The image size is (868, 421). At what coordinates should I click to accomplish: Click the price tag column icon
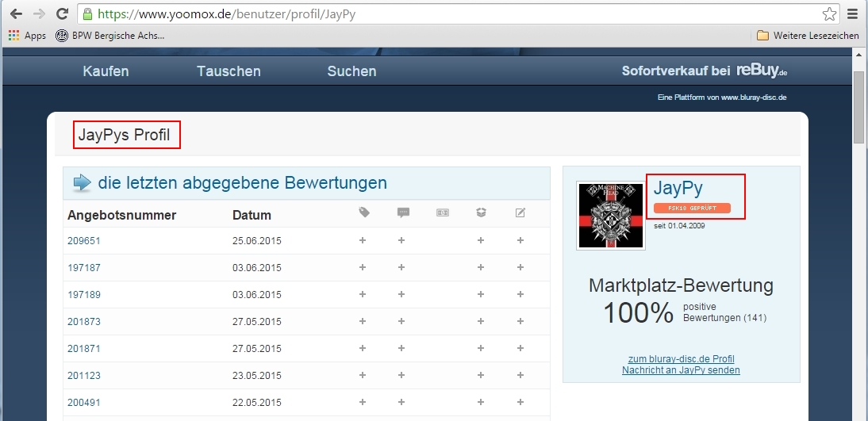point(364,212)
